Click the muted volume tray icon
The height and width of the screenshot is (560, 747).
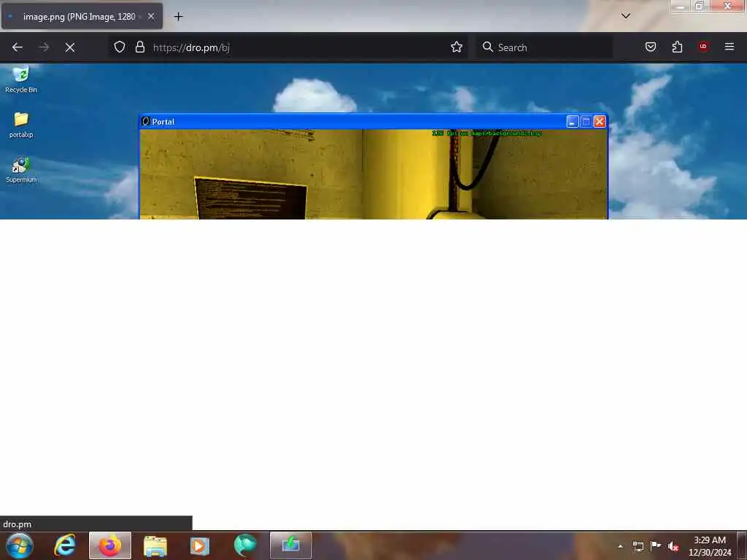pyautogui.click(x=673, y=546)
